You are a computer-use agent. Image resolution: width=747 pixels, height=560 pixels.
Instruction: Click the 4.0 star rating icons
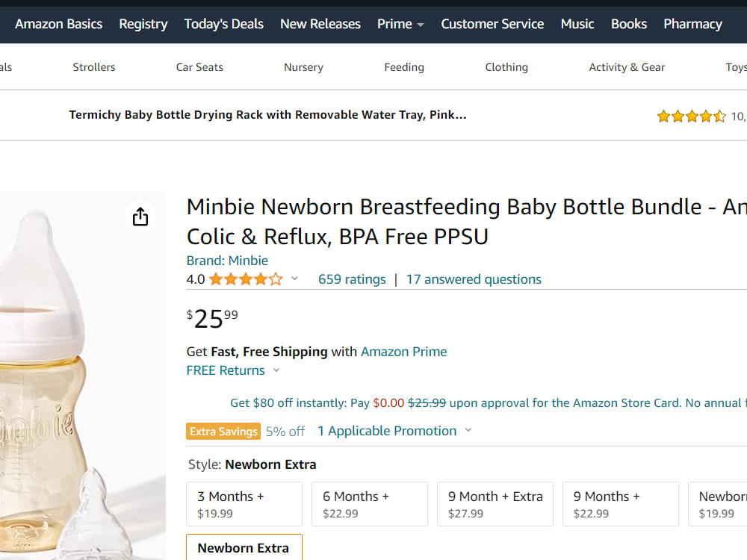tap(246, 279)
